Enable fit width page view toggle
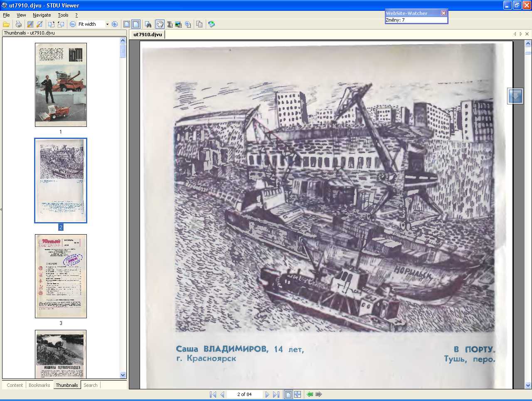Screen dimensions: 532x401 pos(136,24)
